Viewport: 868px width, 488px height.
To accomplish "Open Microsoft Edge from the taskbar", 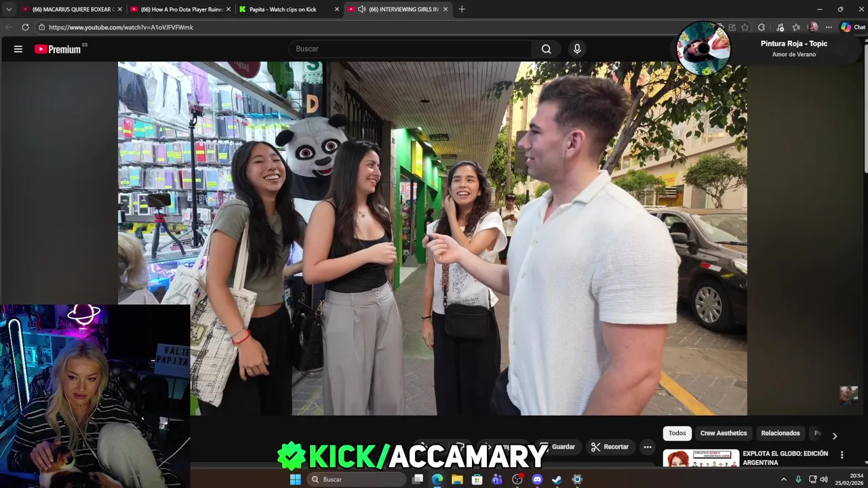I will click(437, 479).
